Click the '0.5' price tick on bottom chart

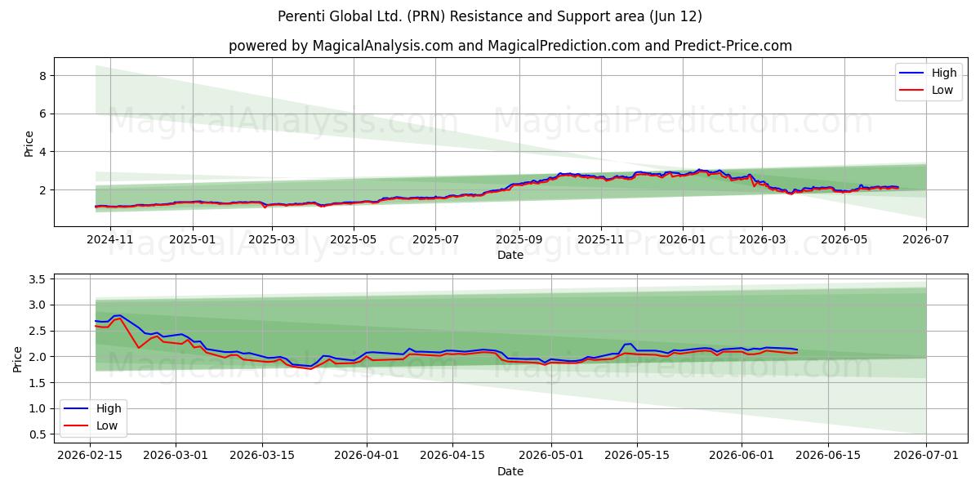click(x=36, y=434)
